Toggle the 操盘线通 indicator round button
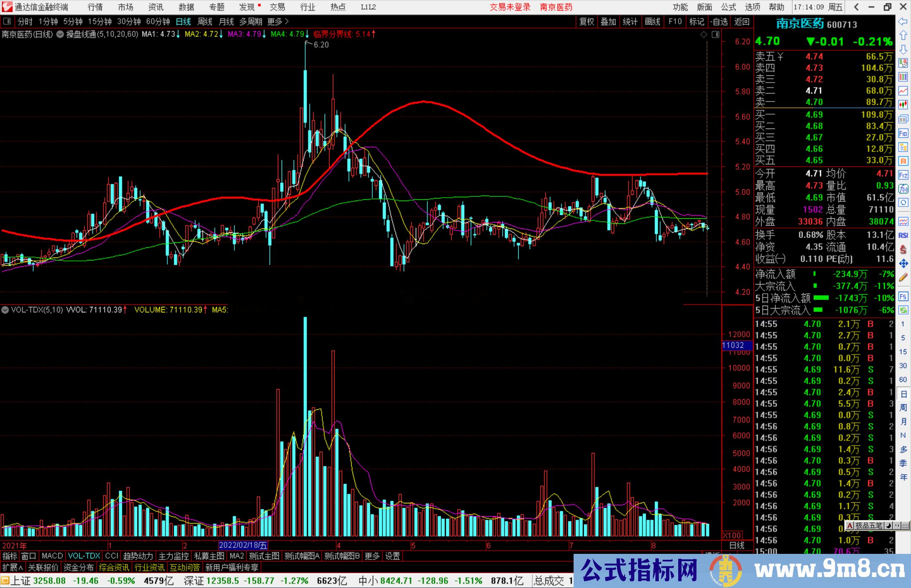 [60, 34]
